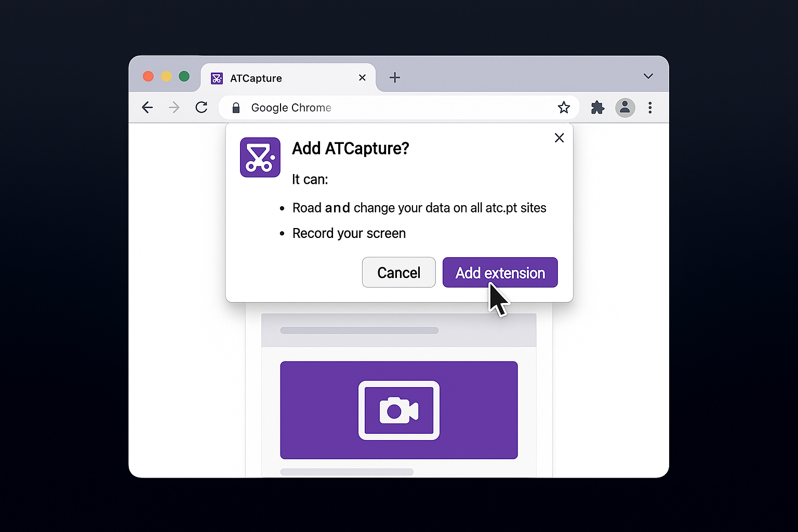The width and height of the screenshot is (798, 532).
Task: Open the Extensions puzzle piece menu
Action: (597, 108)
